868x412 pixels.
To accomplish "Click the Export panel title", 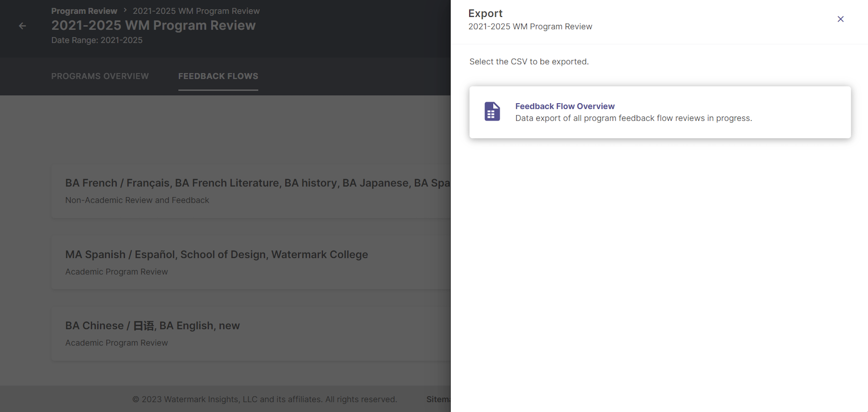I will (x=485, y=13).
